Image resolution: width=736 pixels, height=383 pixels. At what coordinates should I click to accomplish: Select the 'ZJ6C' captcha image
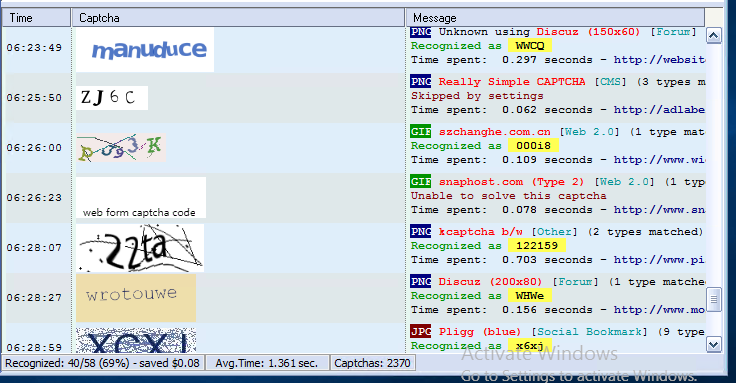point(112,98)
